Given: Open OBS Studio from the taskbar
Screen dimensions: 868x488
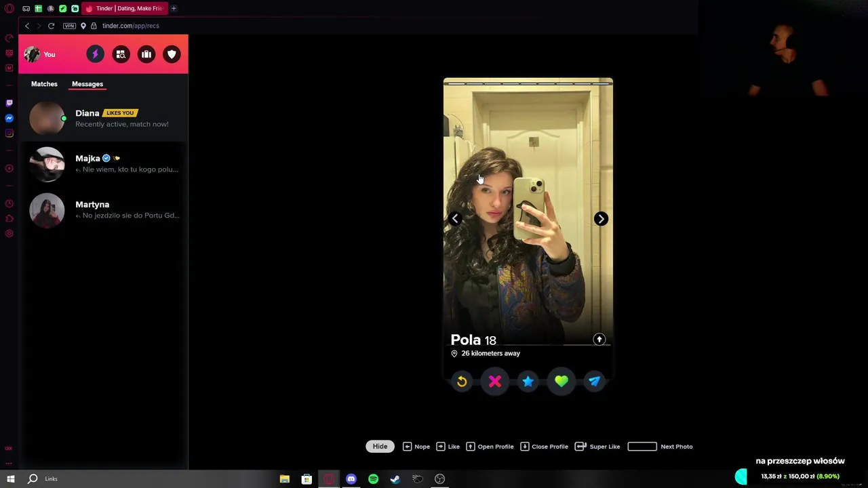Looking at the screenshot, I should [439, 479].
